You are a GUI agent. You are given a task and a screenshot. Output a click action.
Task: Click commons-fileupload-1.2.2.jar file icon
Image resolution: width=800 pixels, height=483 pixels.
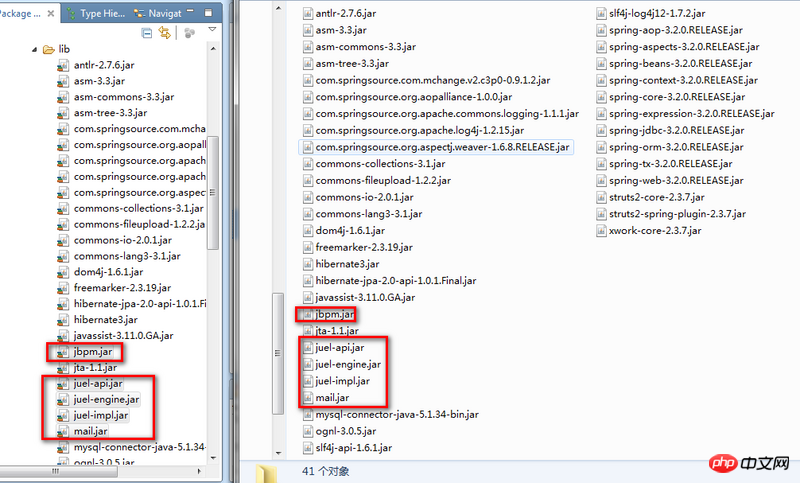[308, 181]
